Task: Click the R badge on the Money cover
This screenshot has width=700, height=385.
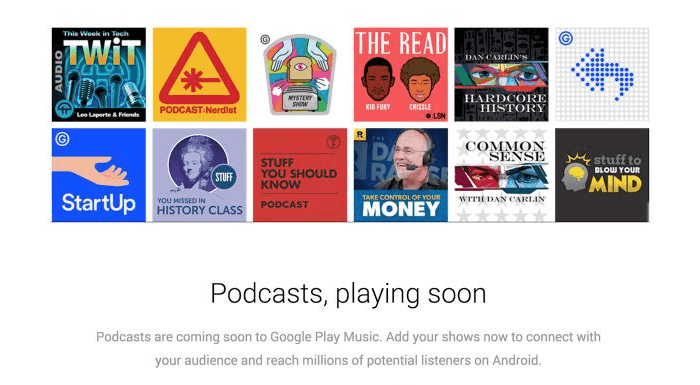Action: [x=360, y=134]
